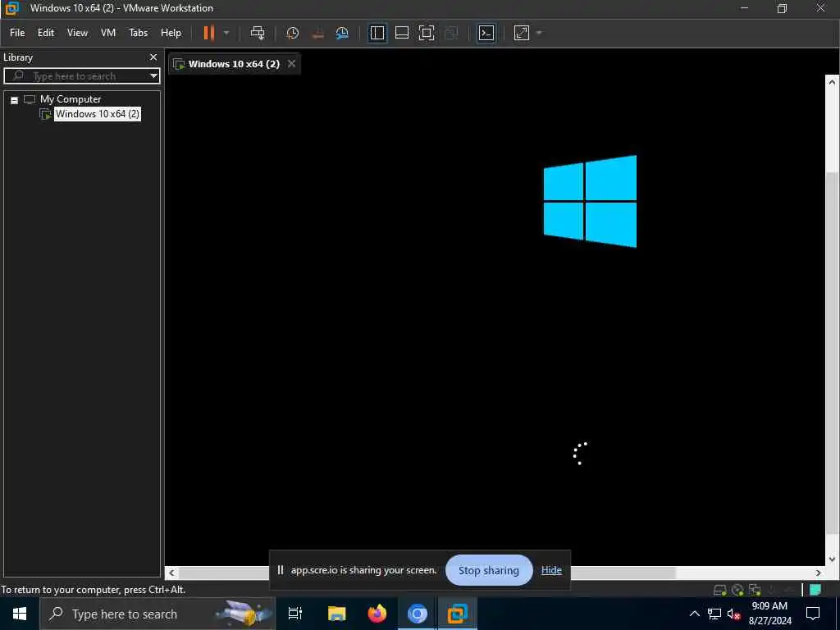This screenshot has width=840, height=630.
Task: Click the vertical scrollbar down arrow
Action: coord(832,559)
